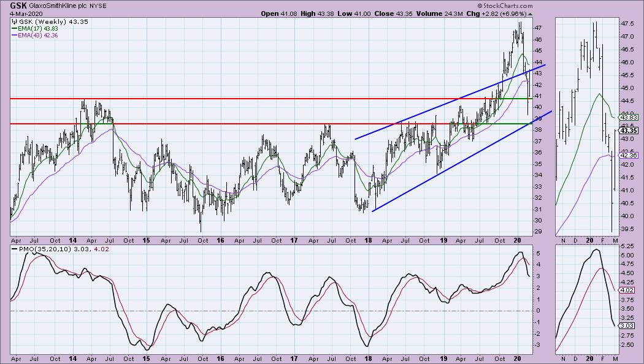Click the red 4.02 signal value in PMO legend
The width and height of the screenshot is (644, 364).
[x=101, y=249]
